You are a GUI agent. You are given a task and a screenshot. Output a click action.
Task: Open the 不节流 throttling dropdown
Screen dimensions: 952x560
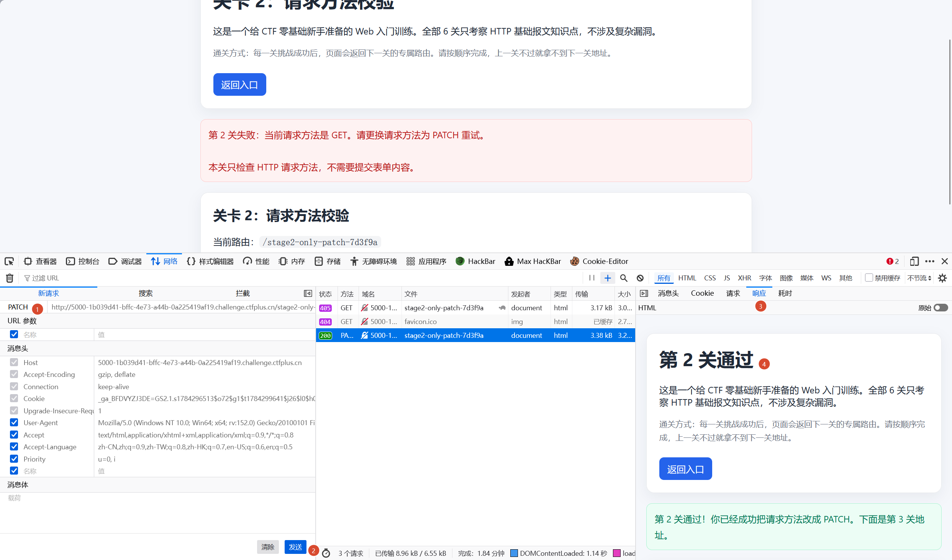(919, 278)
